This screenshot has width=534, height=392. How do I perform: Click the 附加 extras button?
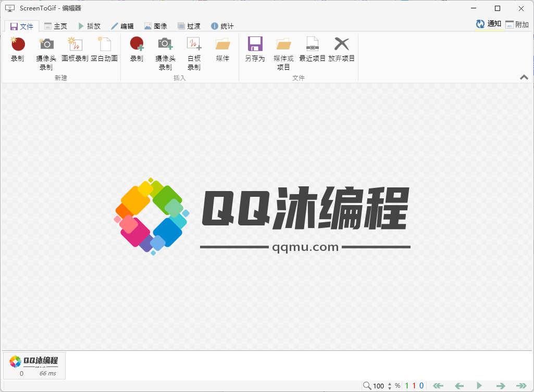(x=517, y=24)
